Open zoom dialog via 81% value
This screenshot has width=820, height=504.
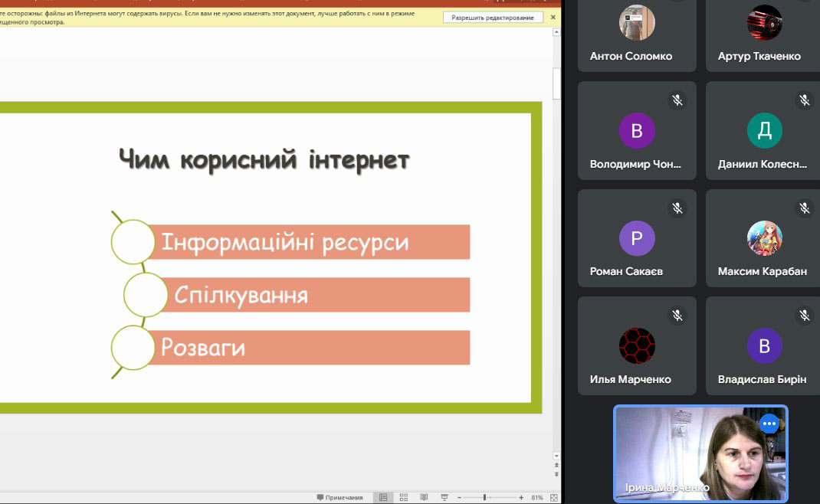point(536,498)
